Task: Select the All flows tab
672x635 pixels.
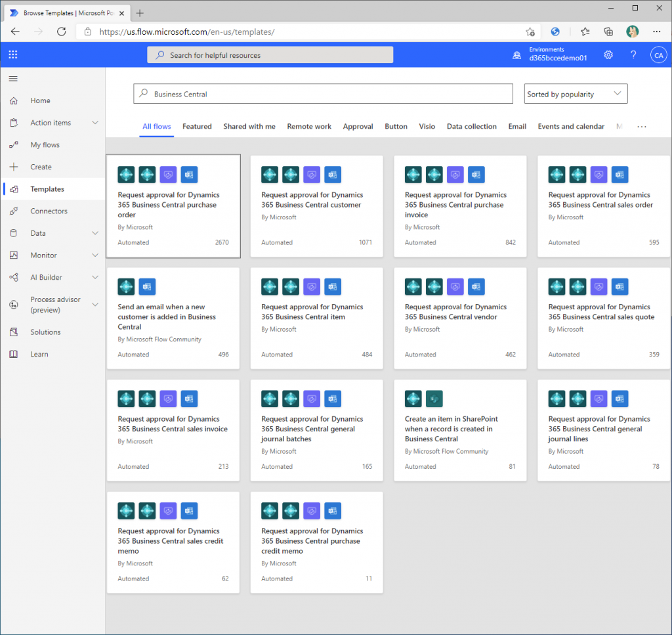Action: coord(156,127)
